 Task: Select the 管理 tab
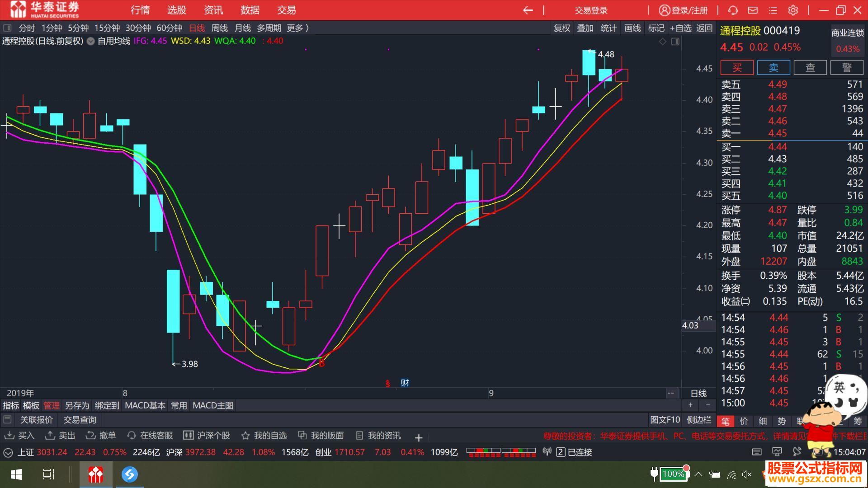pos(52,405)
